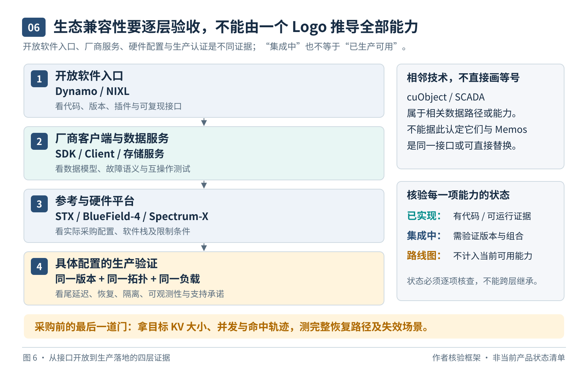The height and width of the screenshot is (368, 588).
Task: Click the orange 路线图 status label
Action: click(x=424, y=256)
